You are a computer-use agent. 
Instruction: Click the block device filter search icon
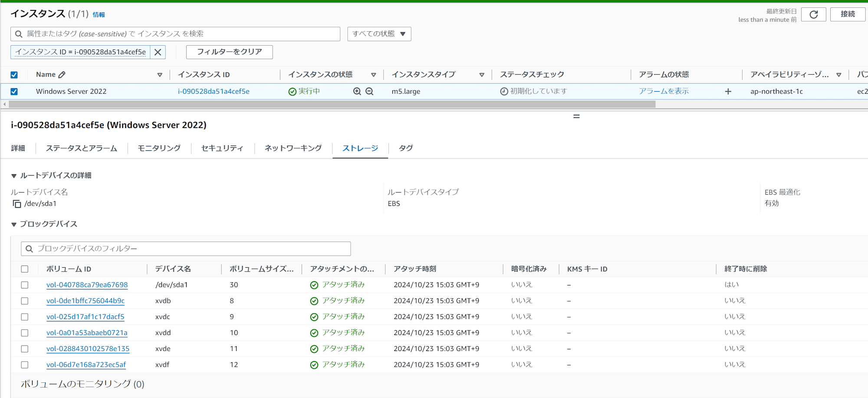coord(29,249)
